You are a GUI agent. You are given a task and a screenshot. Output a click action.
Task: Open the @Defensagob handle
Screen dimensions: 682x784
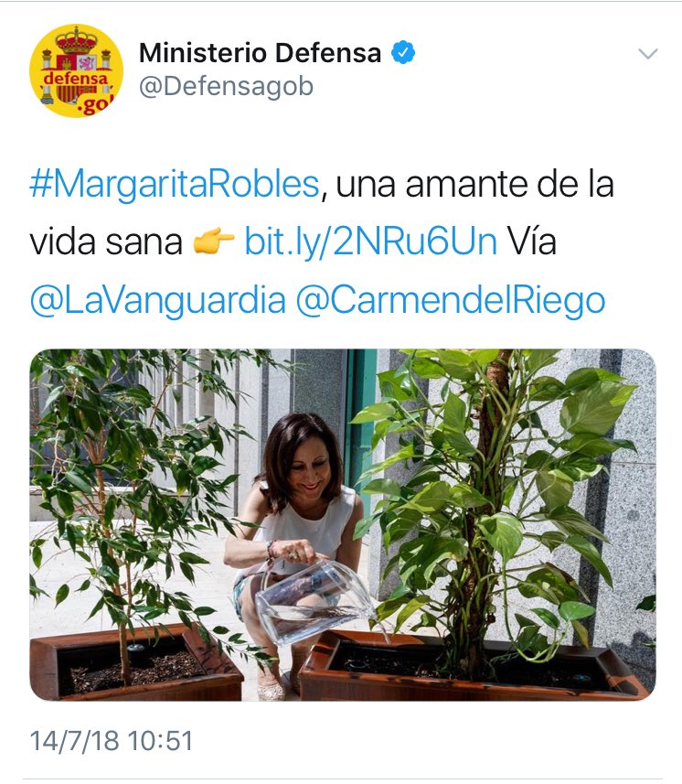point(226,87)
